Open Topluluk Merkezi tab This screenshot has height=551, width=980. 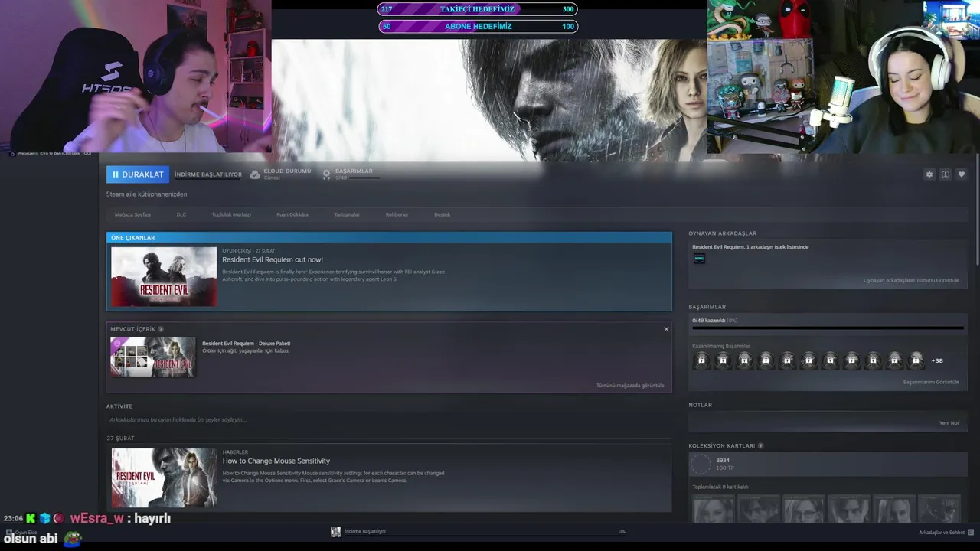click(x=231, y=214)
